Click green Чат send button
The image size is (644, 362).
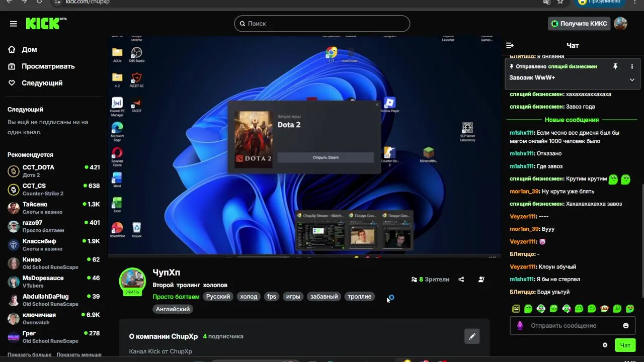625,345
